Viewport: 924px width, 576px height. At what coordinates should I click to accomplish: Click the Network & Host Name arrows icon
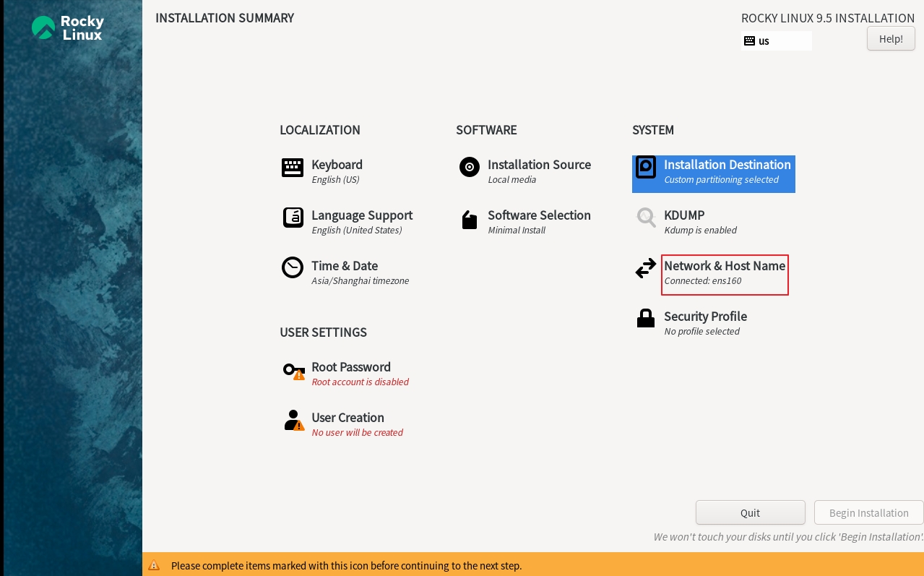646,270
